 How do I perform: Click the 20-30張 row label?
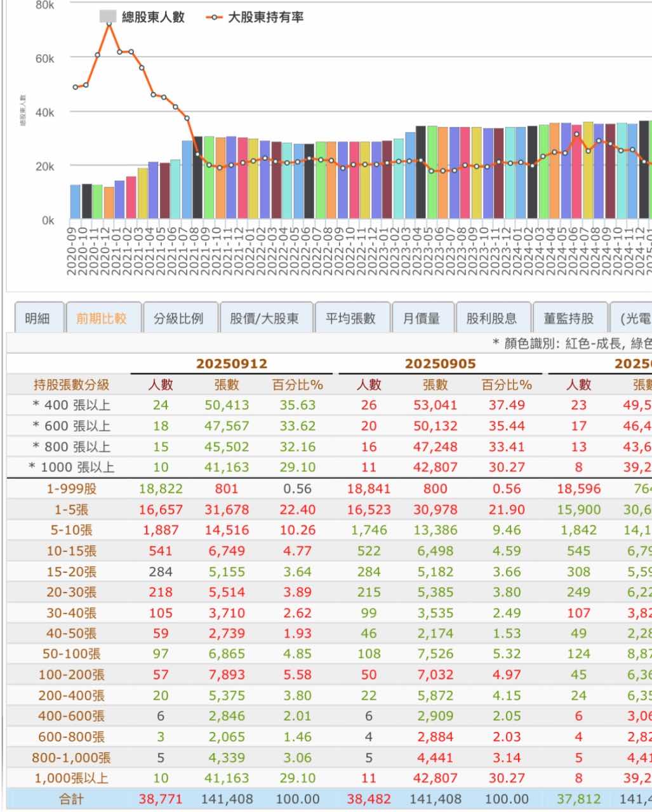(72, 592)
